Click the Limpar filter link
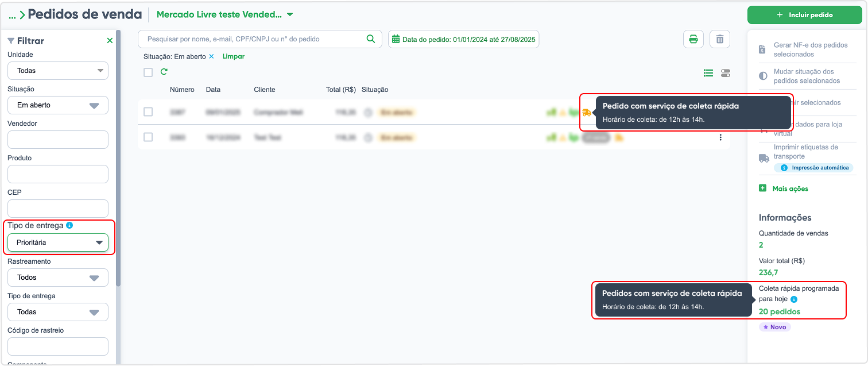868x366 pixels. [x=234, y=56]
